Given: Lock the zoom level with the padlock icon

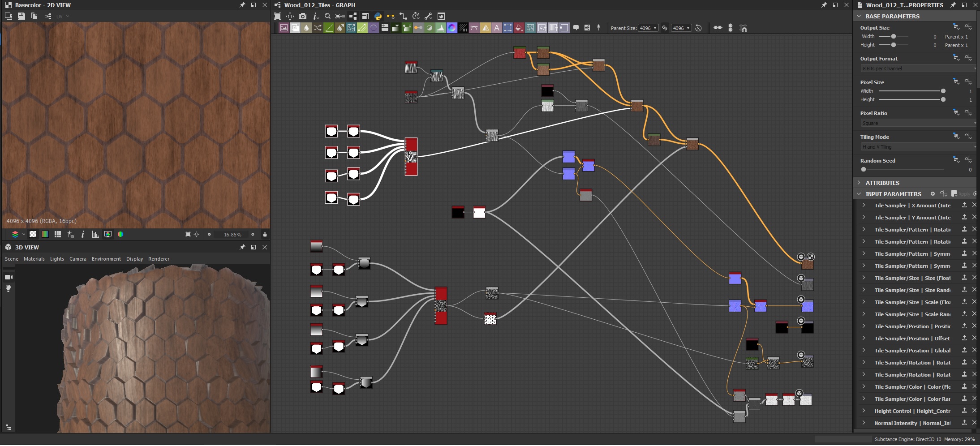Looking at the screenshot, I should 265,234.
